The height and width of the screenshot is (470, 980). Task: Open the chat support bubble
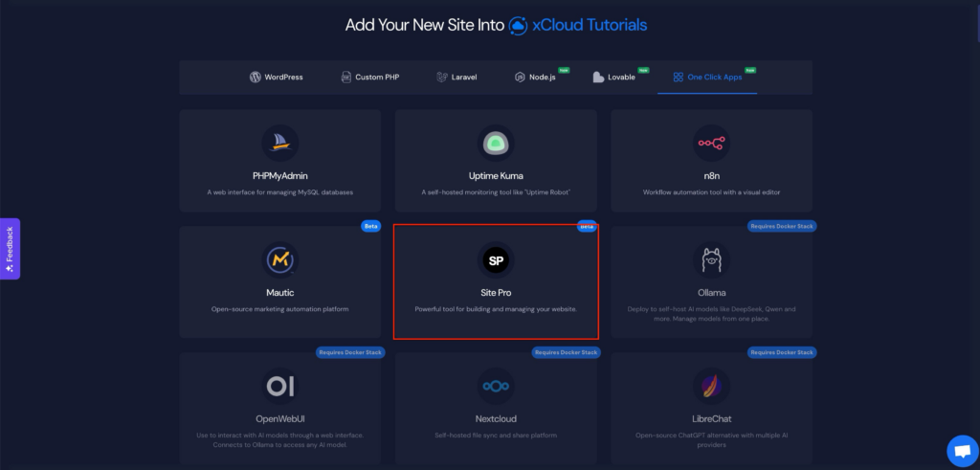[x=959, y=450]
